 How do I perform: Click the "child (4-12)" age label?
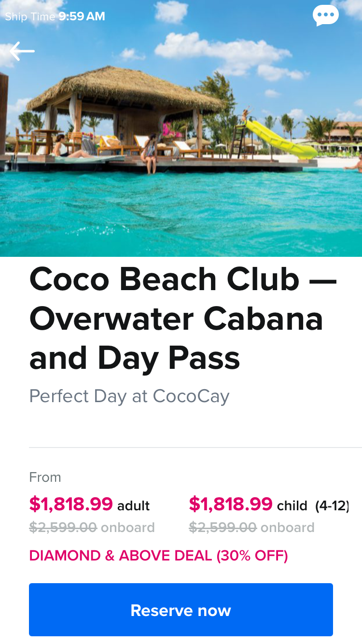pyautogui.click(x=313, y=506)
